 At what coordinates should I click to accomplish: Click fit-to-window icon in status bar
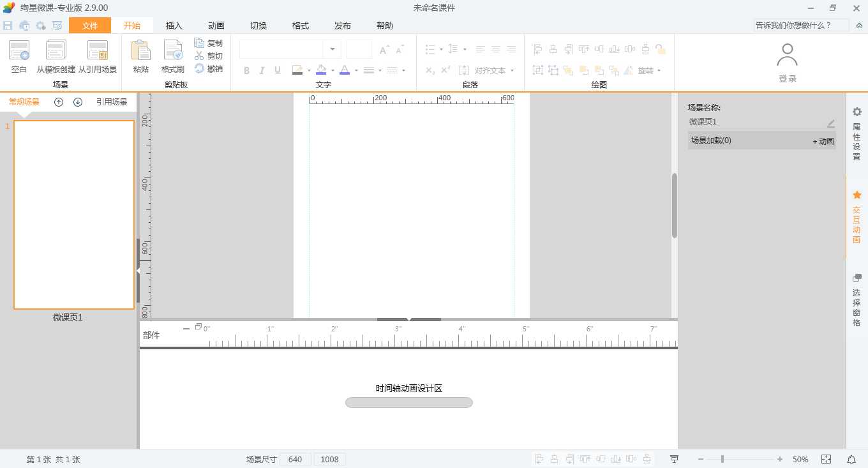pos(826,459)
